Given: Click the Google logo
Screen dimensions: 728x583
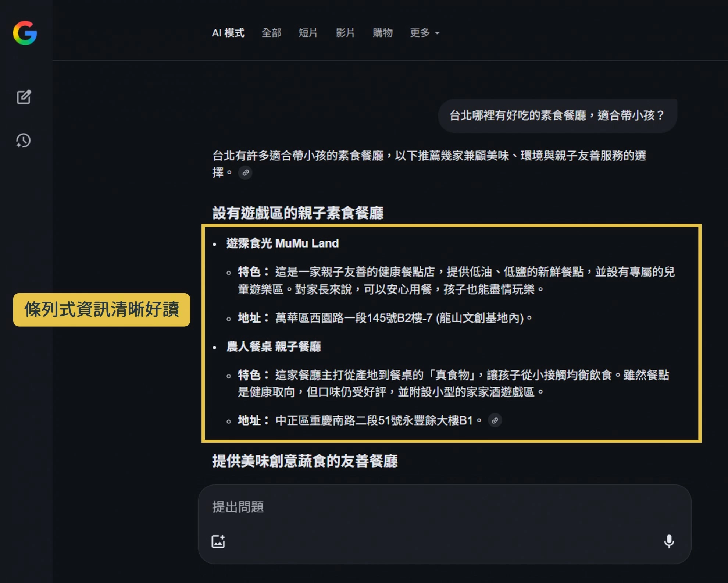Looking at the screenshot, I should pyautogui.click(x=25, y=33).
